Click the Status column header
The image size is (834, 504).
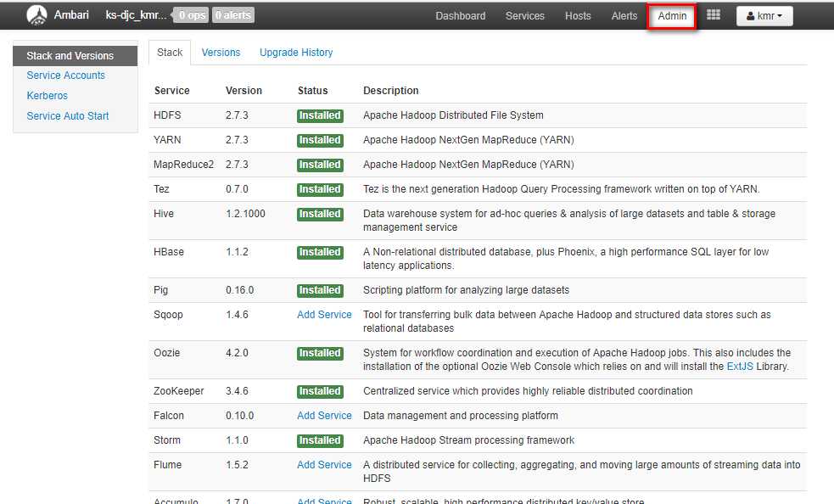312,91
